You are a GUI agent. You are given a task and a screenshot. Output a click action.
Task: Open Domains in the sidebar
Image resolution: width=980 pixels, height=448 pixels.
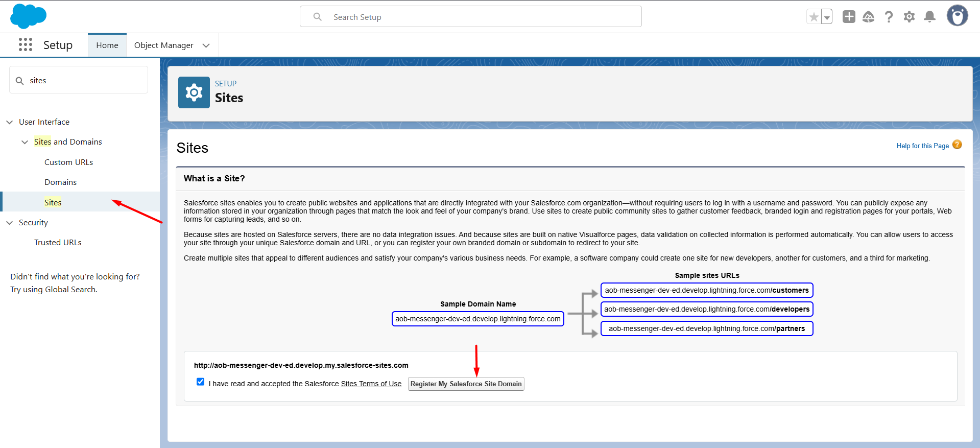click(x=61, y=182)
